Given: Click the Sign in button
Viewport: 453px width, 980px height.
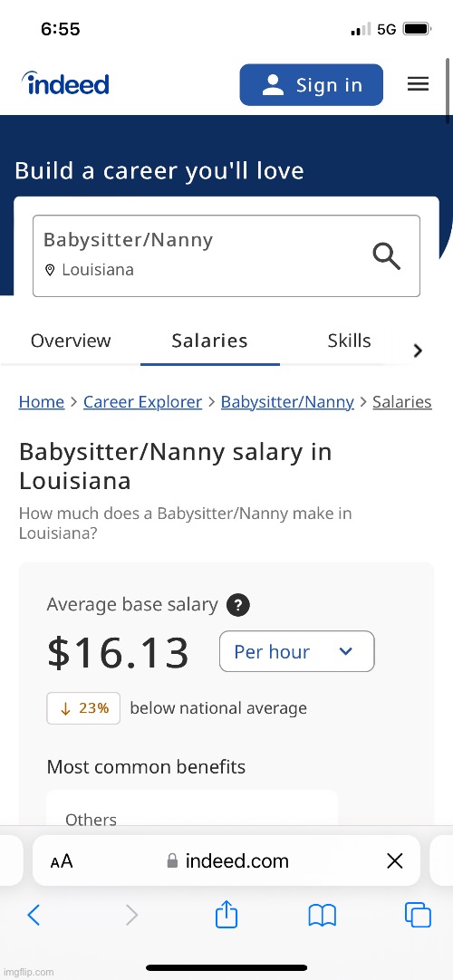Looking at the screenshot, I should click(x=311, y=84).
